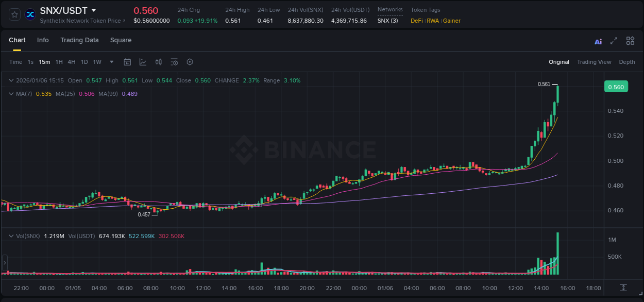This screenshot has height=302, width=644.
Task: Open the chart settings hexagon icon
Action: 190,62
